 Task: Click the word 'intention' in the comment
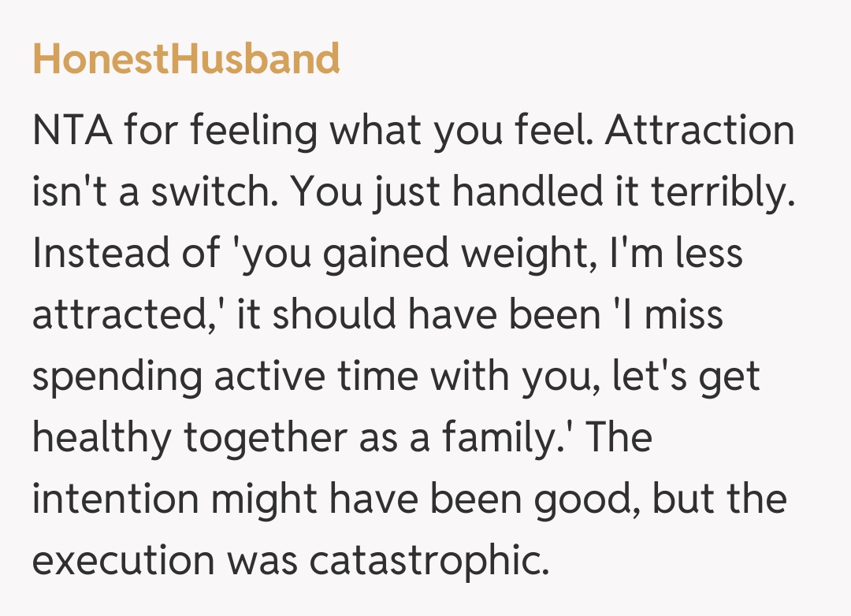(115, 499)
